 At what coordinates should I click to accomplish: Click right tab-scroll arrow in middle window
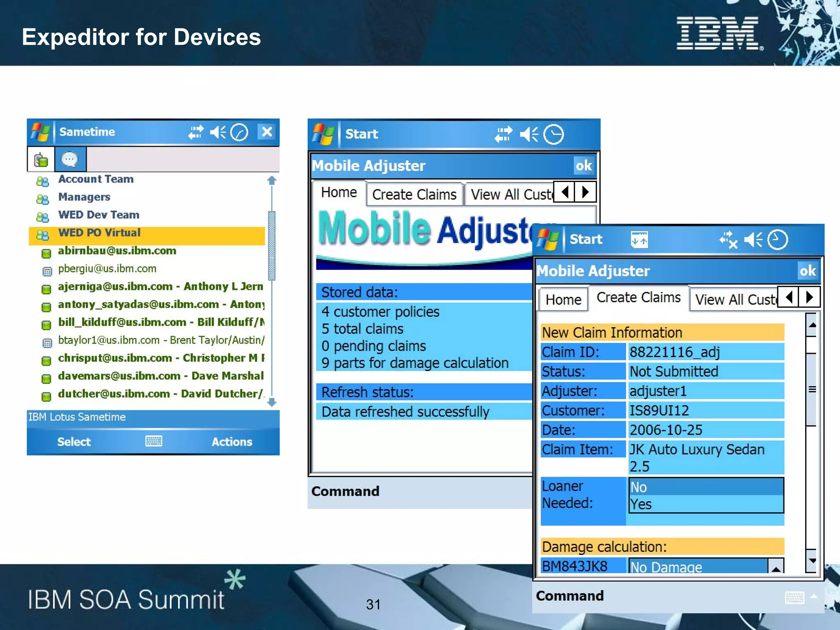[585, 192]
